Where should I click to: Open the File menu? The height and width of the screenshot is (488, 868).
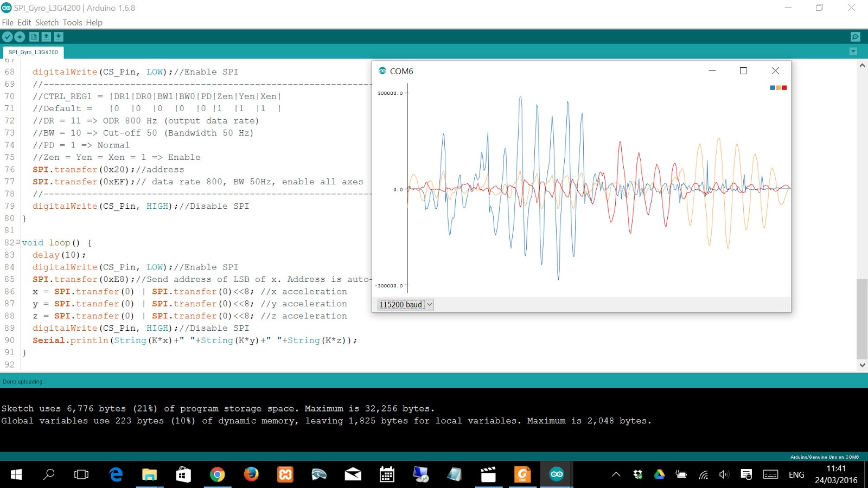[8, 22]
